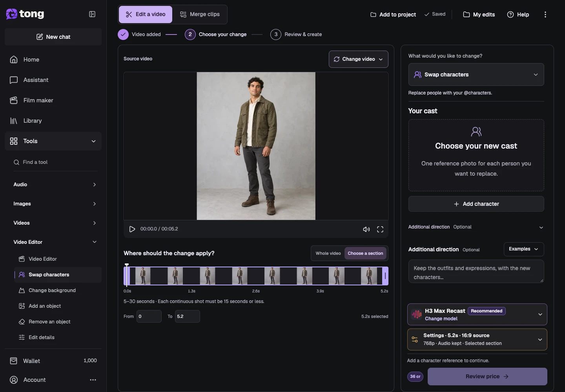Screen dimensions: 565x392
Task: Collapse the Tools section
Action: (x=53, y=141)
